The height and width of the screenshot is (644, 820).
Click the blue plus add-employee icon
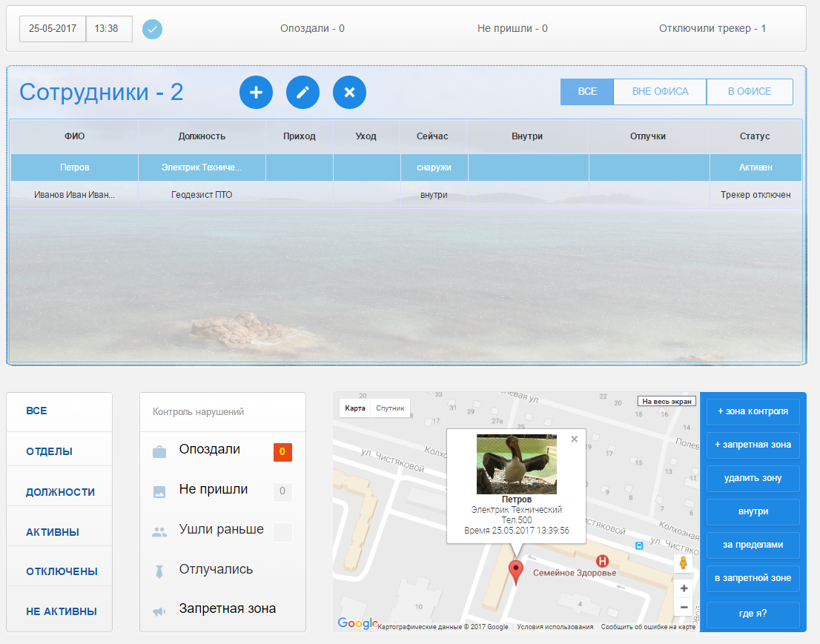click(256, 93)
